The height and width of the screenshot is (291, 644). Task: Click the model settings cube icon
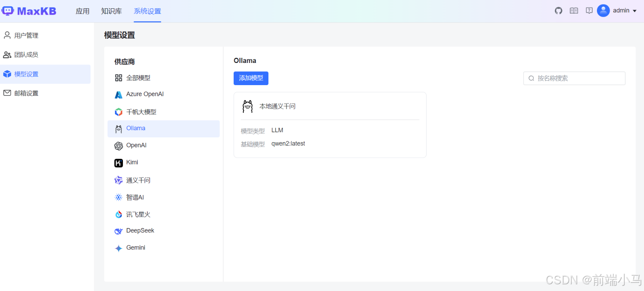click(x=7, y=74)
